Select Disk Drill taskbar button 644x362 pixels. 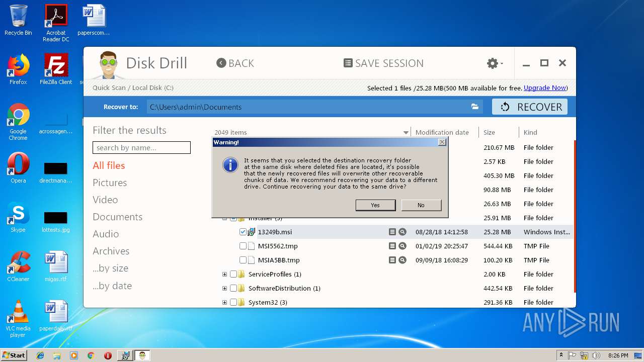point(142,355)
